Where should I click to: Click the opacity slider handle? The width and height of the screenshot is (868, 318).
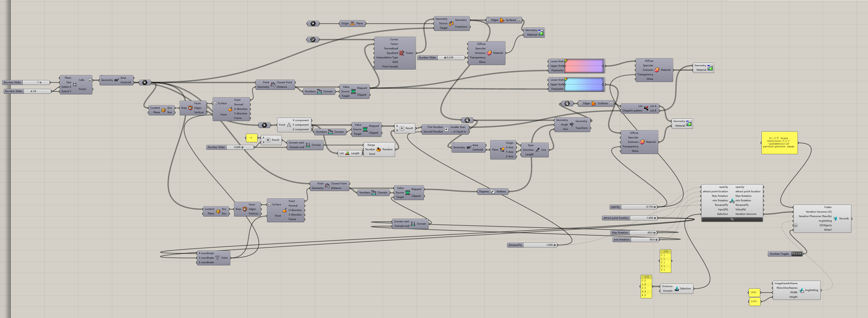pyautogui.click(x=655, y=207)
